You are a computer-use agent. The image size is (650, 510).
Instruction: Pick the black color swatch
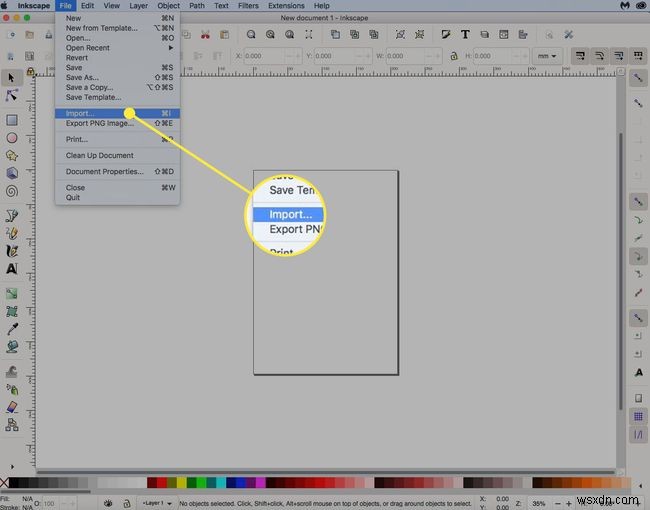click(13, 482)
